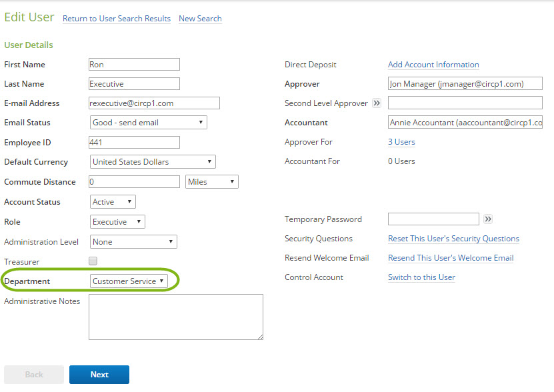This screenshot has width=554, height=392.
Task: Click Resend This User's Welcome Email
Action: (x=451, y=258)
